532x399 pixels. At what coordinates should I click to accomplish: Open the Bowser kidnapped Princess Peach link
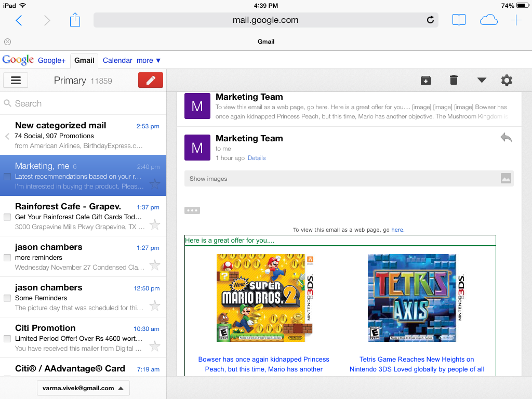pyautogui.click(x=263, y=364)
